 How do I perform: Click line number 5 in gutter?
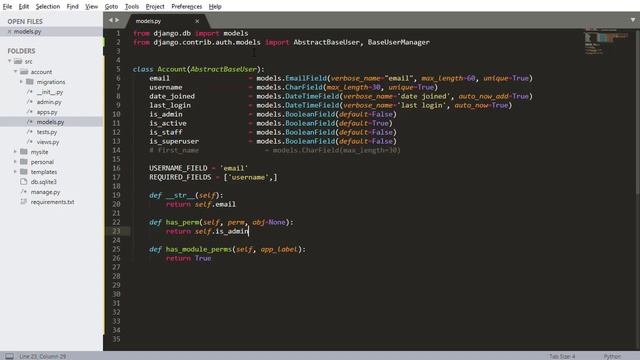118,69
